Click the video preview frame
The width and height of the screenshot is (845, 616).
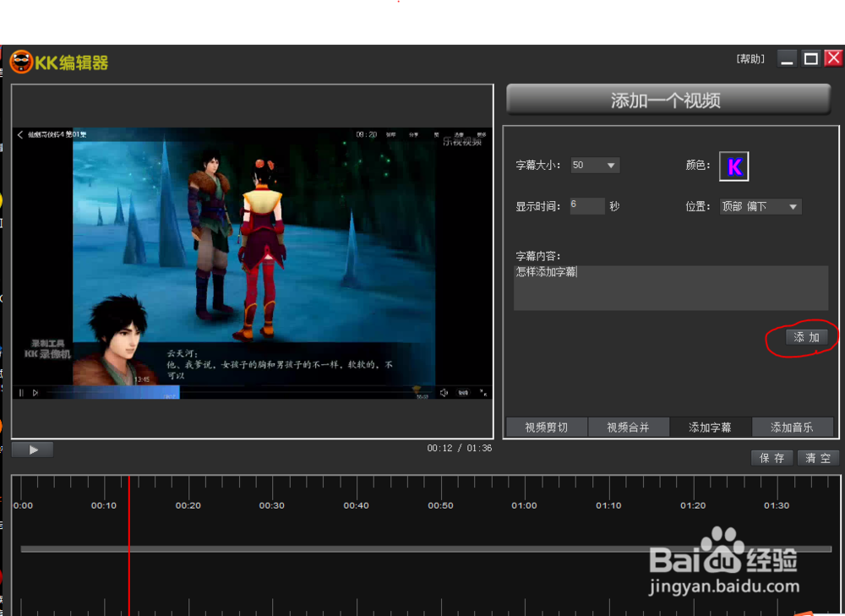[x=252, y=263]
